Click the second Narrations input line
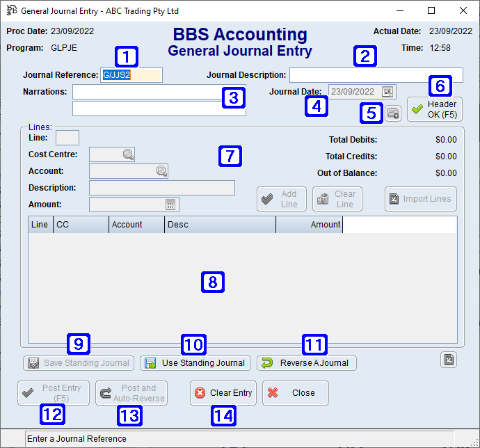The height and width of the screenshot is (448, 480). coord(159,109)
